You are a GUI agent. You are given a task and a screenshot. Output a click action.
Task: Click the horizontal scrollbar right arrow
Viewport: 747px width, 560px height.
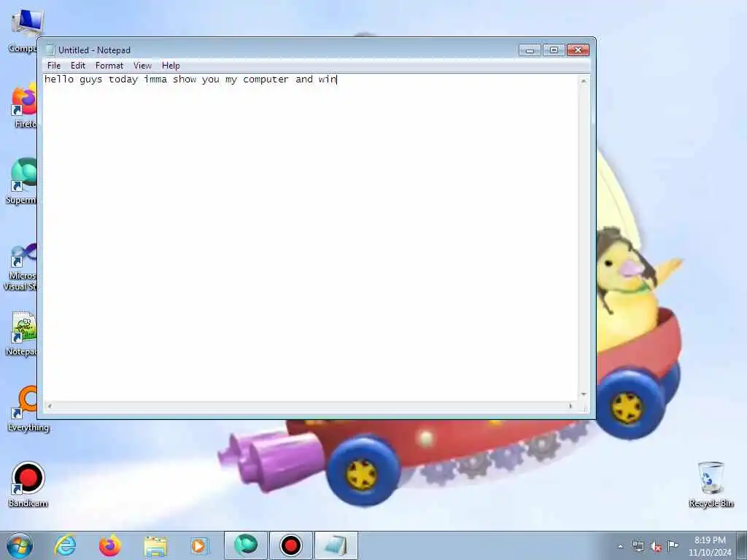[x=570, y=406]
